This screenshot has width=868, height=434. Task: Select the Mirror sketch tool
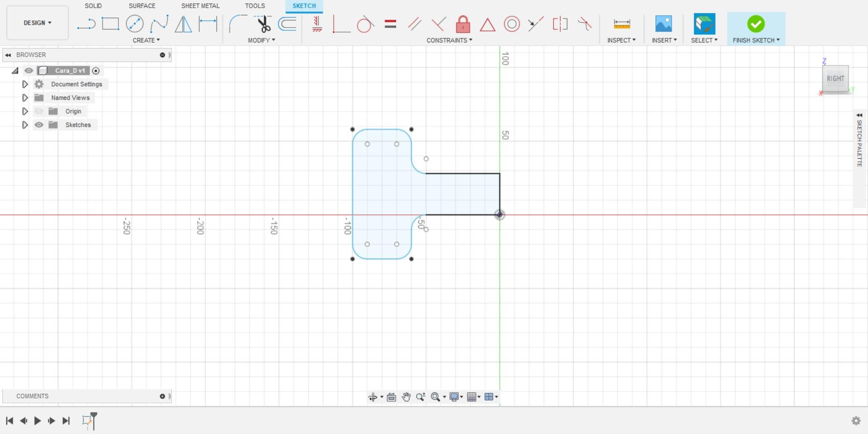184,24
